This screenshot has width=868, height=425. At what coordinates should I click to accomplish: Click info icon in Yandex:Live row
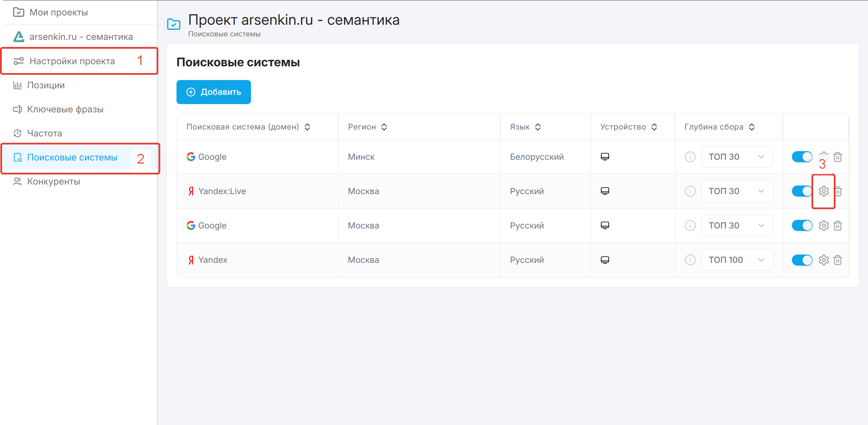pos(690,191)
